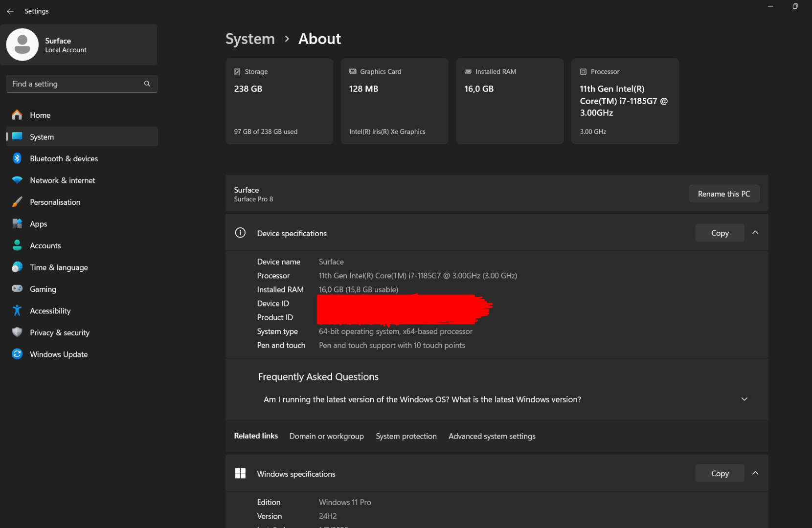Open System protection link
812x528 pixels.
click(x=406, y=436)
